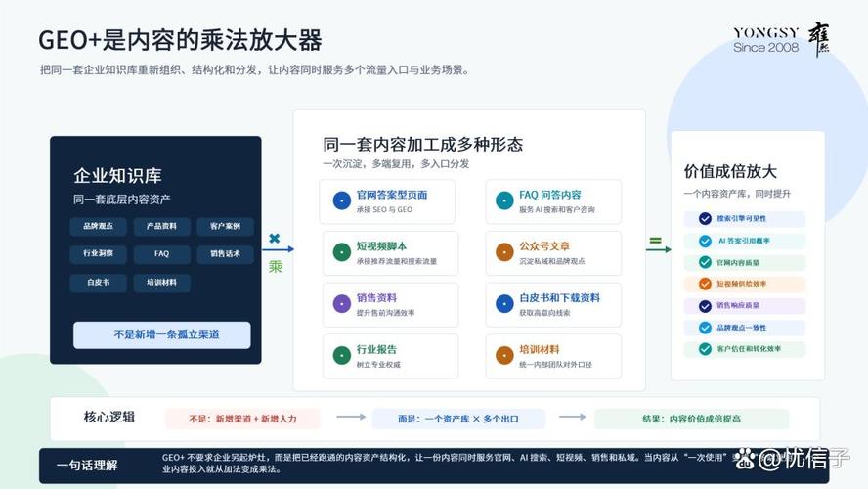
Task: Click the blue 而是：一个资产库 × 多个出口 pill
Action: [x=458, y=419]
